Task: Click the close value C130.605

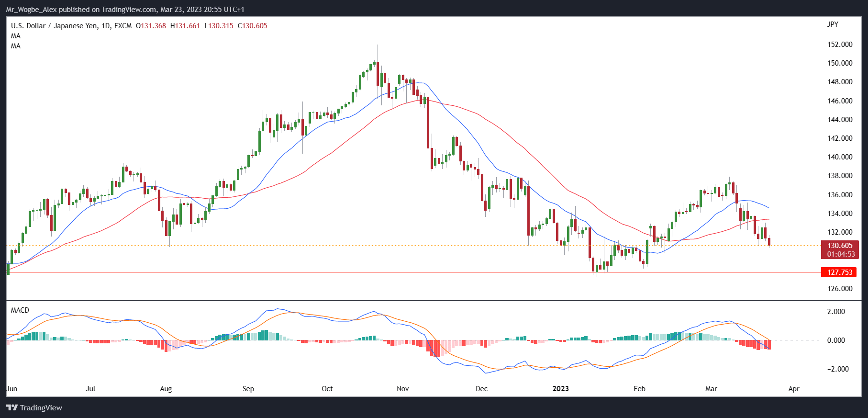Action: (253, 26)
